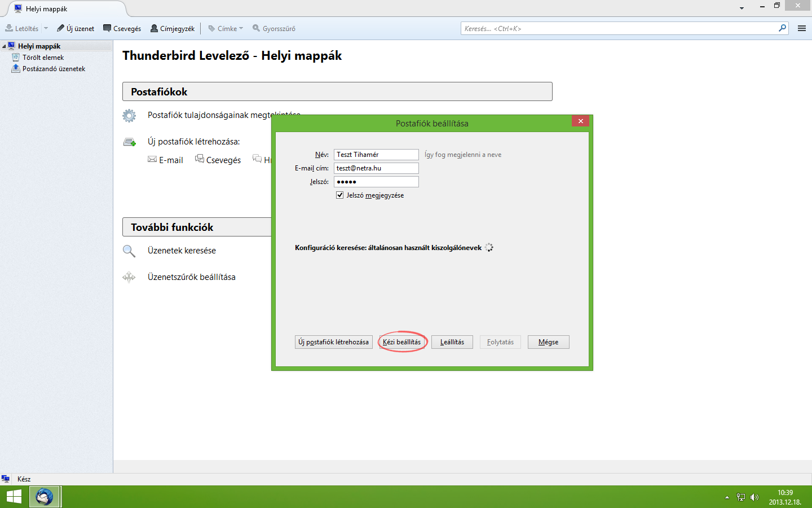Expand the Letöltés dropdown arrow
The height and width of the screenshot is (508, 812).
coord(46,28)
